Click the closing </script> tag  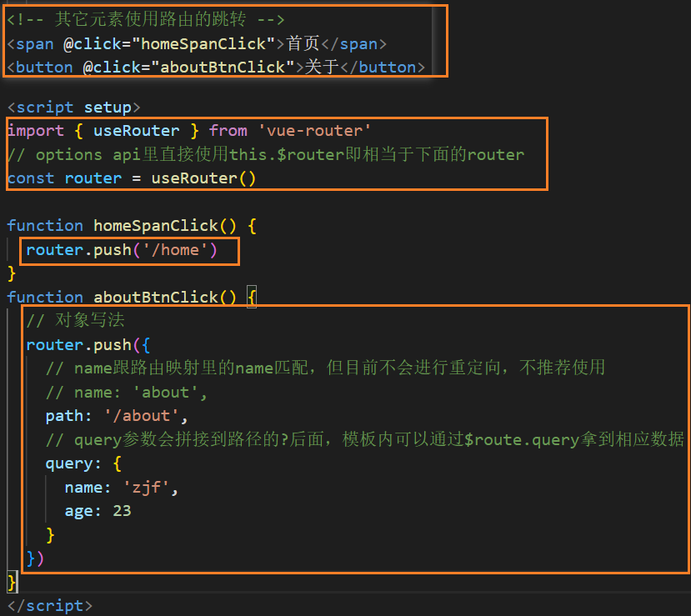click(x=50, y=606)
